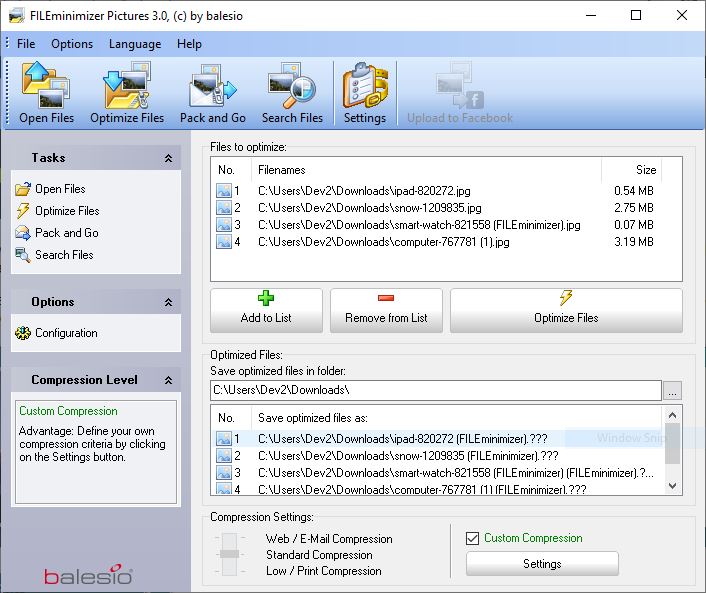Collapse the Tasks panel

pyautogui.click(x=168, y=158)
